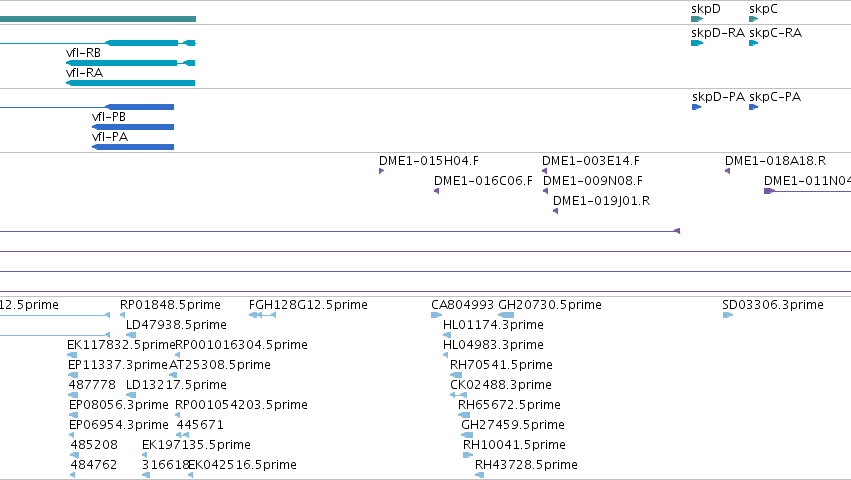Viewport: 851px width, 480px height.
Task: Choose the LD13217.5prime EST label
Action: (176, 385)
